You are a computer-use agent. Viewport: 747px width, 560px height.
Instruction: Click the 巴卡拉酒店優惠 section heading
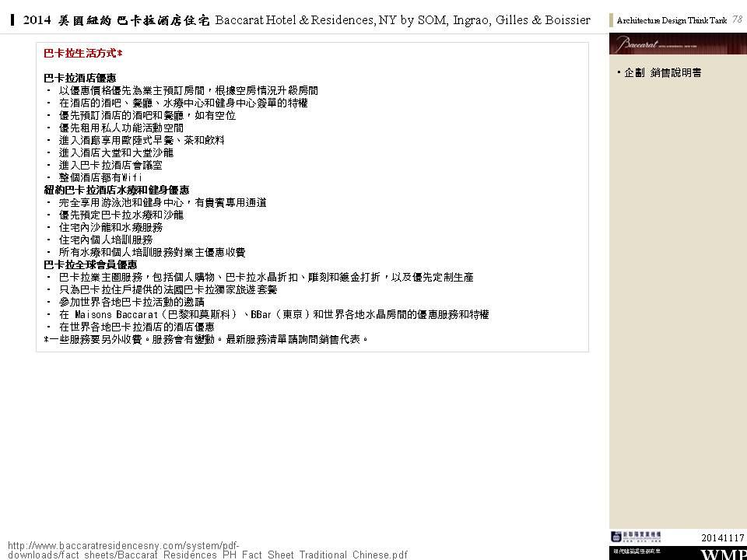click(x=81, y=78)
